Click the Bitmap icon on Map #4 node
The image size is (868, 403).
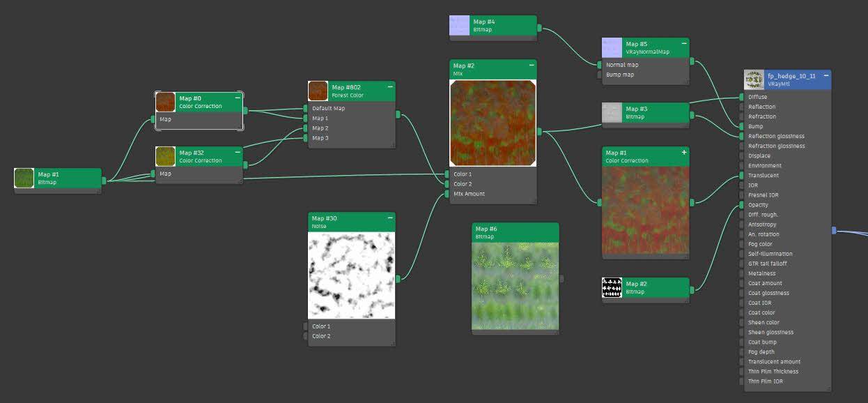coord(458,25)
